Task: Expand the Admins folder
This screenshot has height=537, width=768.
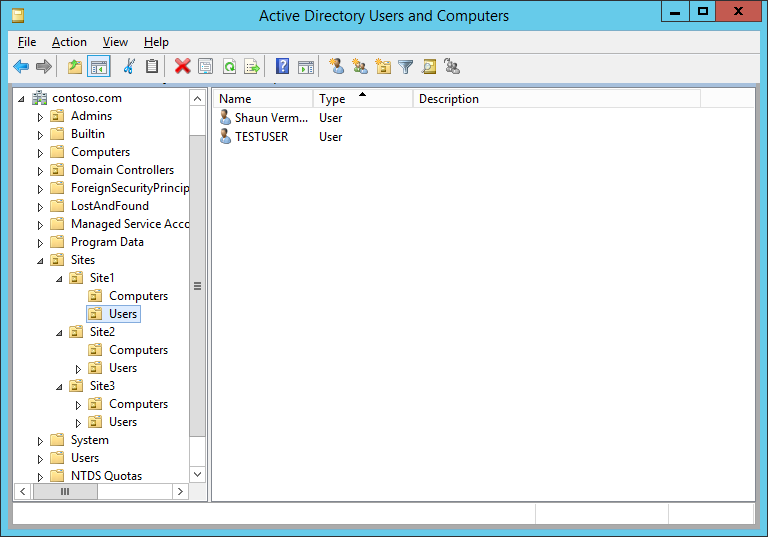Action: [40, 117]
